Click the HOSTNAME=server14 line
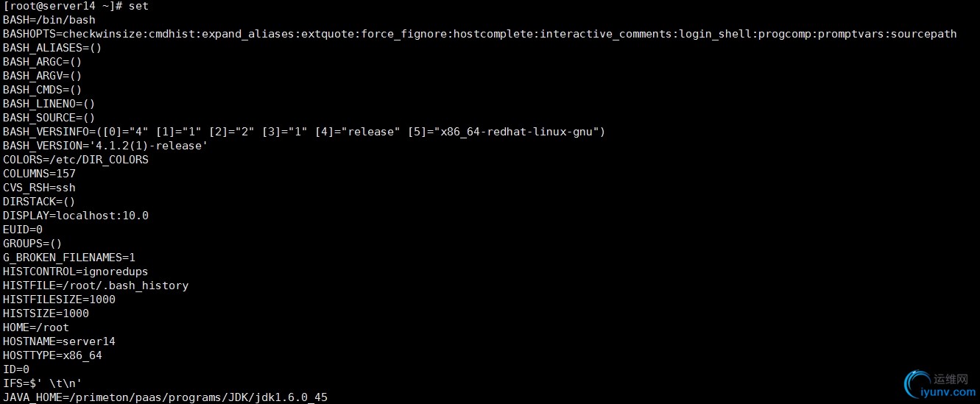Viewport: 980px width, 404px height. tap(59, 341)
